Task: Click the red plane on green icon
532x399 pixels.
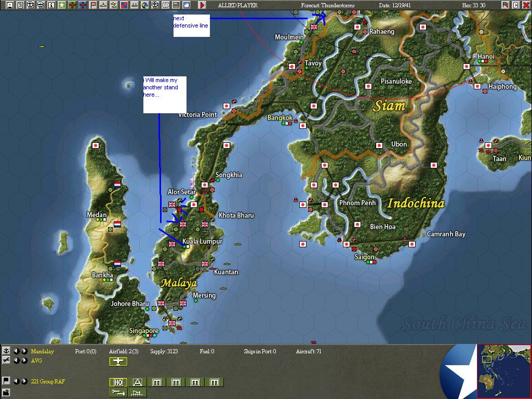Action: click(x=72, y=5)
